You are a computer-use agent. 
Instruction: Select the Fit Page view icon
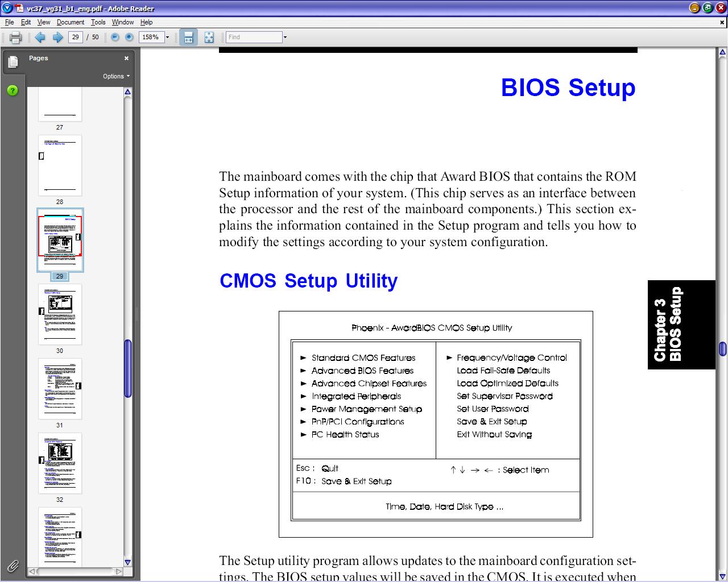pos(209,38)
